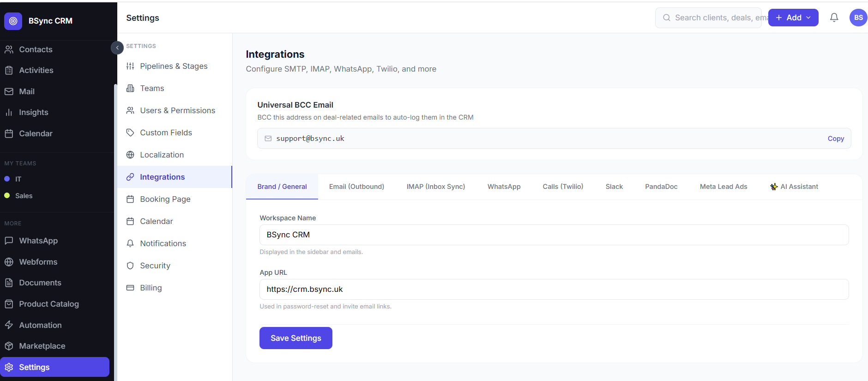868x381 pixels.
Task: Click the Security shield icon
Action: click(x=130, y=266)
